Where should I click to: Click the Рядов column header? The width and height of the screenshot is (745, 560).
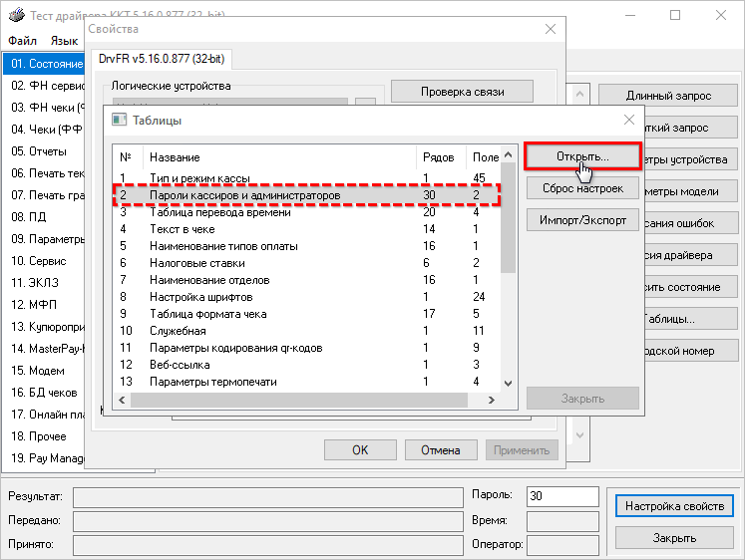click(439, 157)
